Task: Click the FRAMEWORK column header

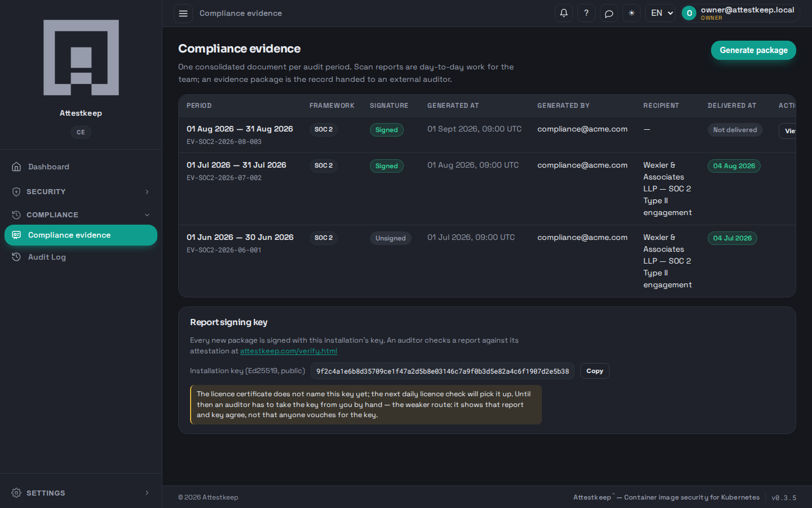Action: point(332,106)
